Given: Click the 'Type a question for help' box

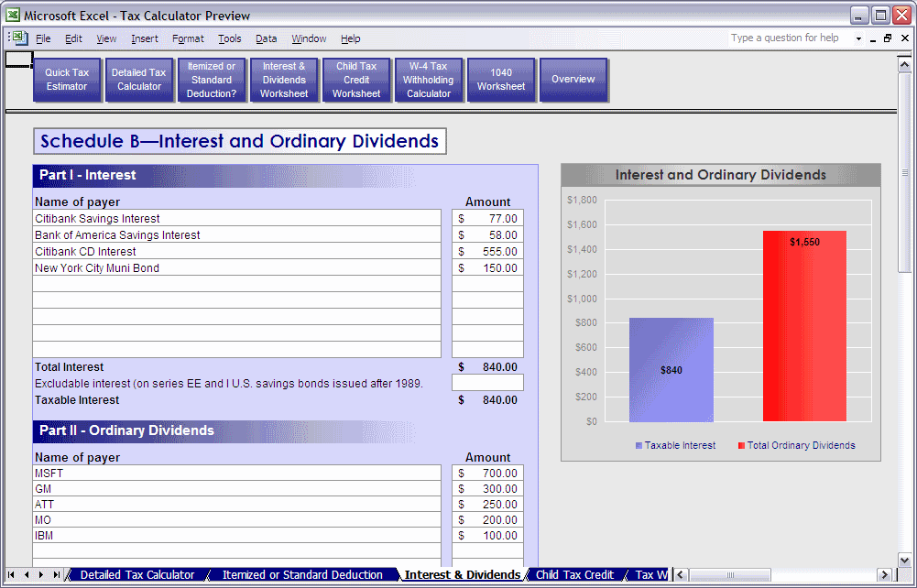Looking at the screenshot, I should 790,38.
